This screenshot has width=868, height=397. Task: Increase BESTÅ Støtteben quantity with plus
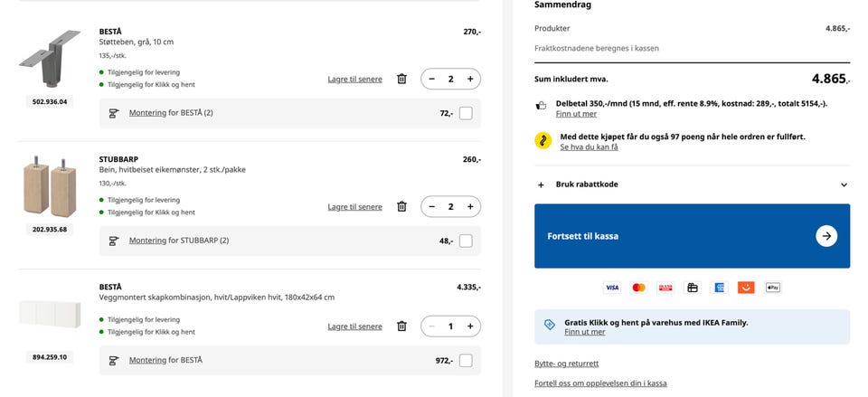(470, 79)
